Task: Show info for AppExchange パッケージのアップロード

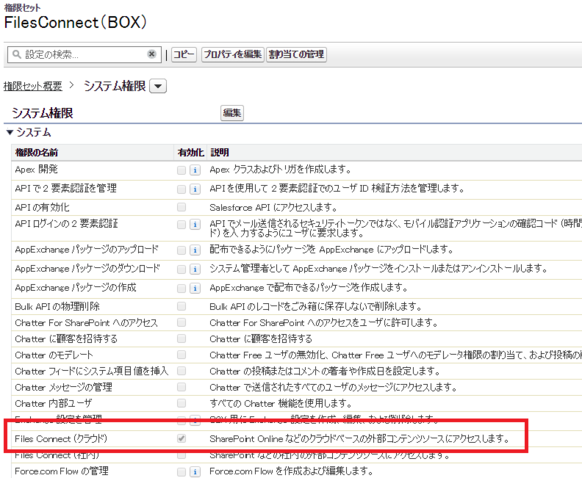Action: [195, 250]
